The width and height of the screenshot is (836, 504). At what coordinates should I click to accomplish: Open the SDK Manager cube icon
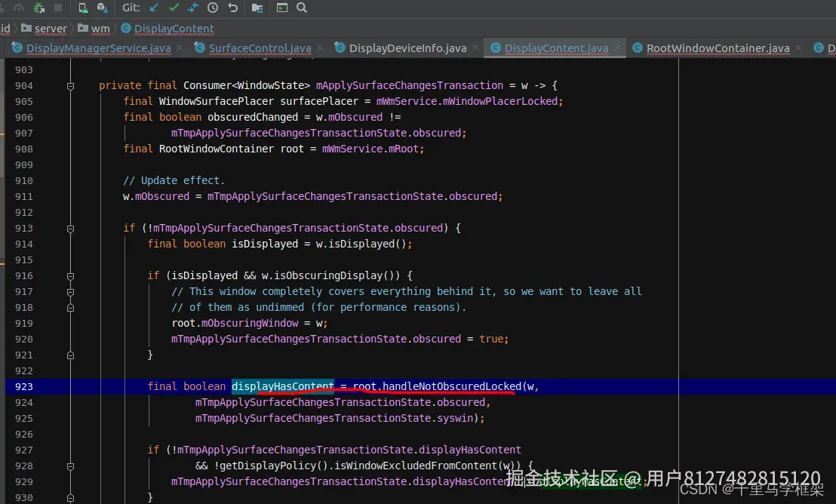coord(102,8)
